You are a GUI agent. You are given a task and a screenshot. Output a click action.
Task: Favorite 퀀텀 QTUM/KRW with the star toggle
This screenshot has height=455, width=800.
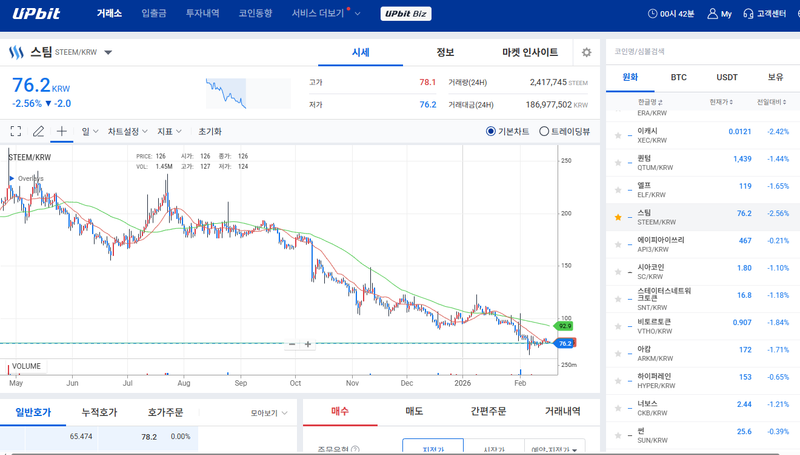pos(617,163)
